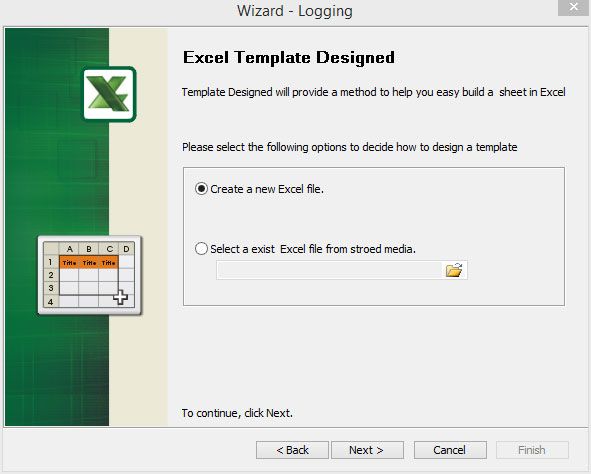Click row 4 header in the illustration
The width and height of the screenshot is (591, 474).
[51, 301]
